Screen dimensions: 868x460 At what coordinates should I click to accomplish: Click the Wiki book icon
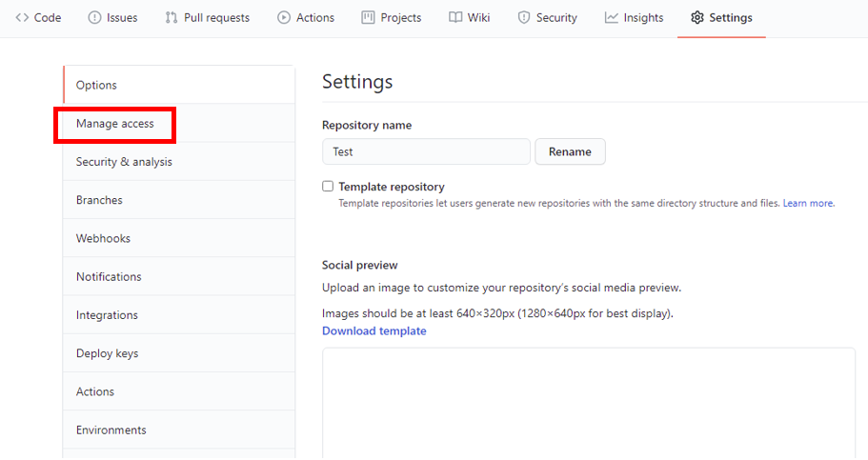pos(455,18)
